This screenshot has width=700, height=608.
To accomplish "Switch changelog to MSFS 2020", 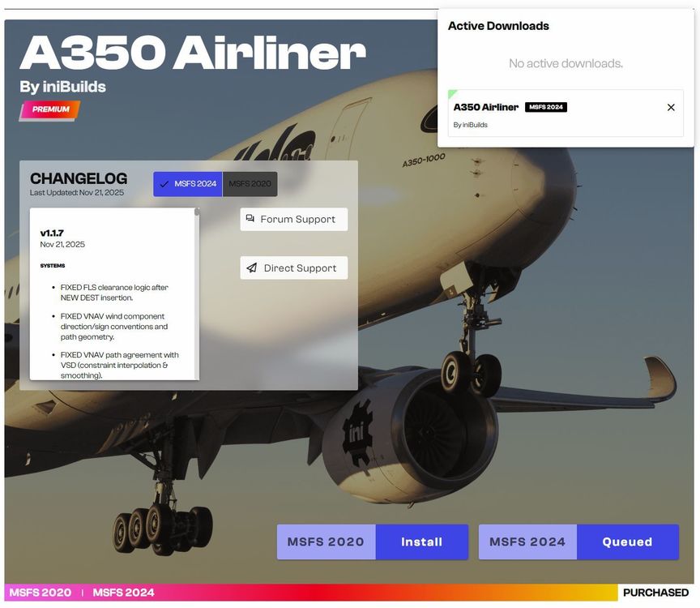I will click(x=250, y=184).
